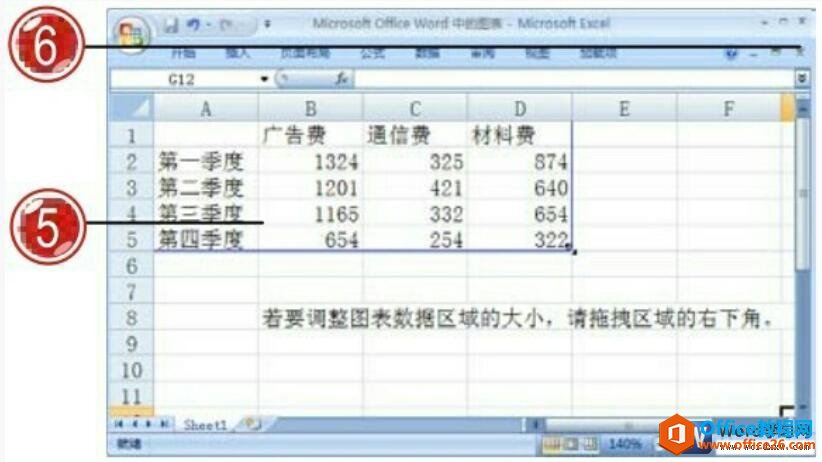The width and height of the screenshot is (822, 462).
Task: Click the Save icon in quick access toolbar
Action: tap(170, 25)
